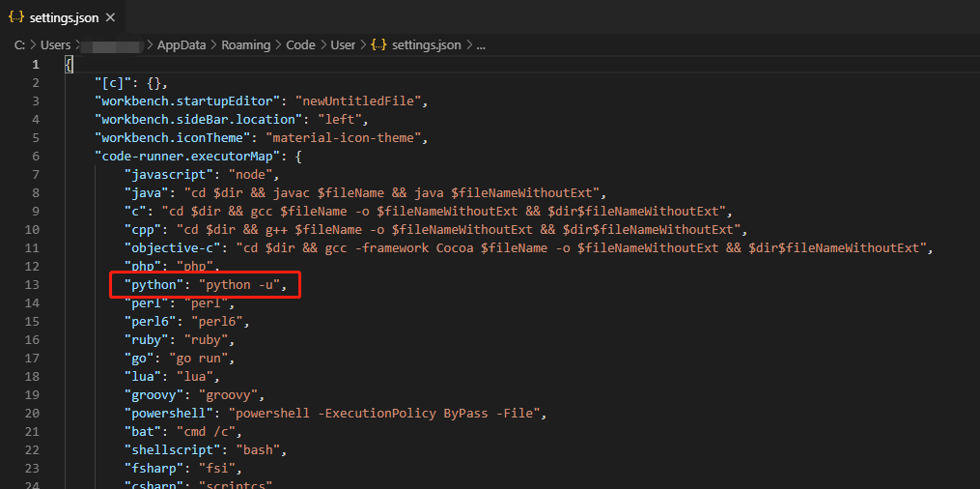Image resolution: width=980 pixels, height=489 pixels.
Task: Click the "c" key on line 9
Action: pos(135,212)
